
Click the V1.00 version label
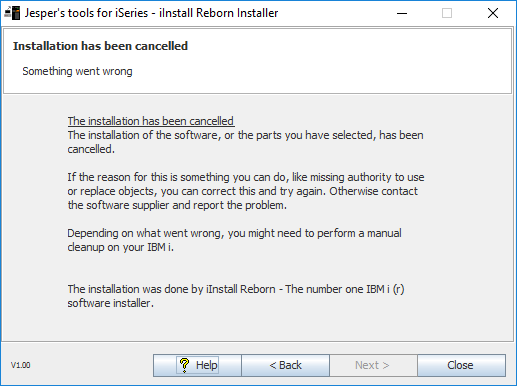pyautogui.click(x=21, y=365)
